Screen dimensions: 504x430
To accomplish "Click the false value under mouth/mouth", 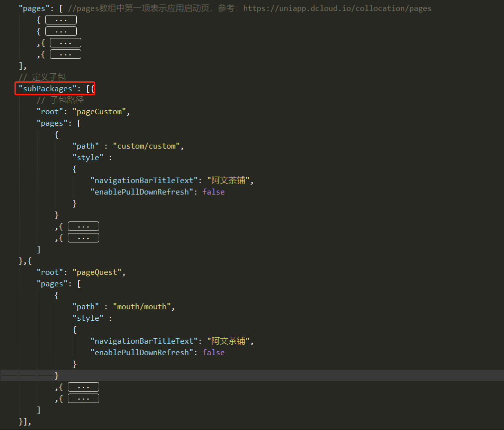I will point(213,353).
